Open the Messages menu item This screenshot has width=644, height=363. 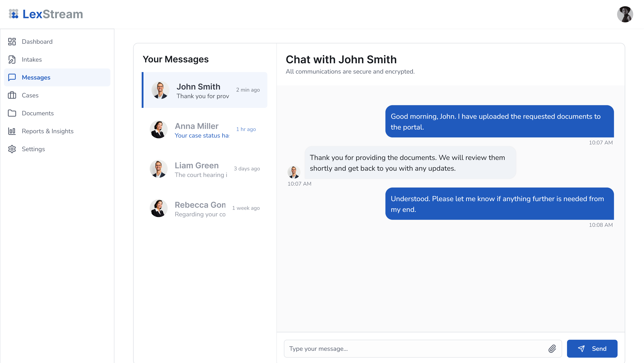(x=36, y=78)
